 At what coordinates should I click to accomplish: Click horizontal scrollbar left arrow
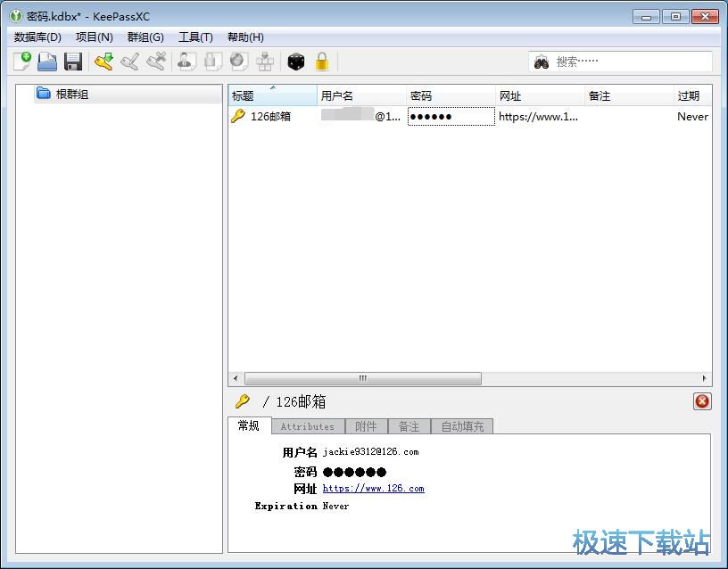pos(236,378)
